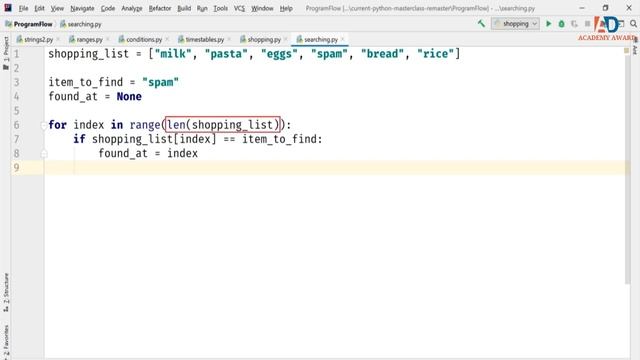This screenshot has height=360, width=640.
Task: Close the ranges.py tab
Action: tap(108, 39)
